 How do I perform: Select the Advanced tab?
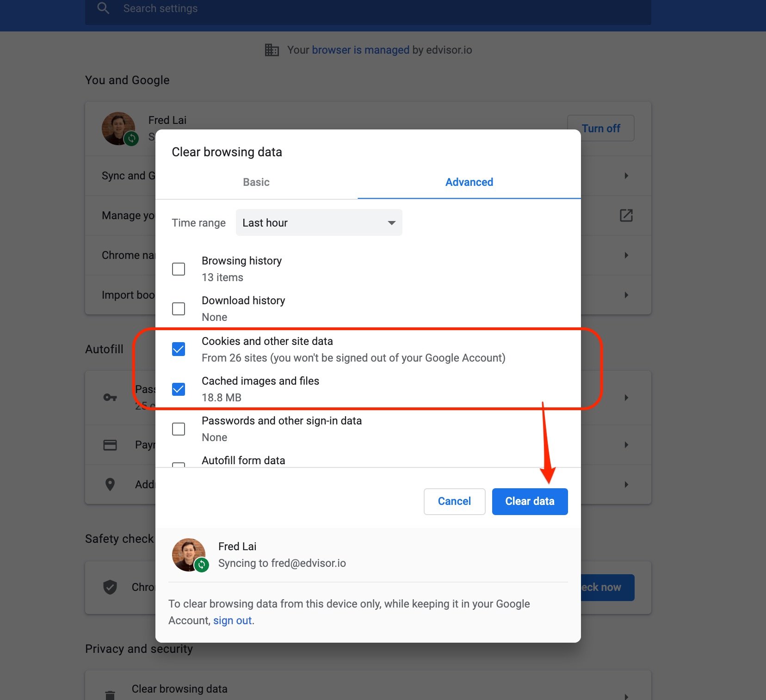(x=469, y=182)
